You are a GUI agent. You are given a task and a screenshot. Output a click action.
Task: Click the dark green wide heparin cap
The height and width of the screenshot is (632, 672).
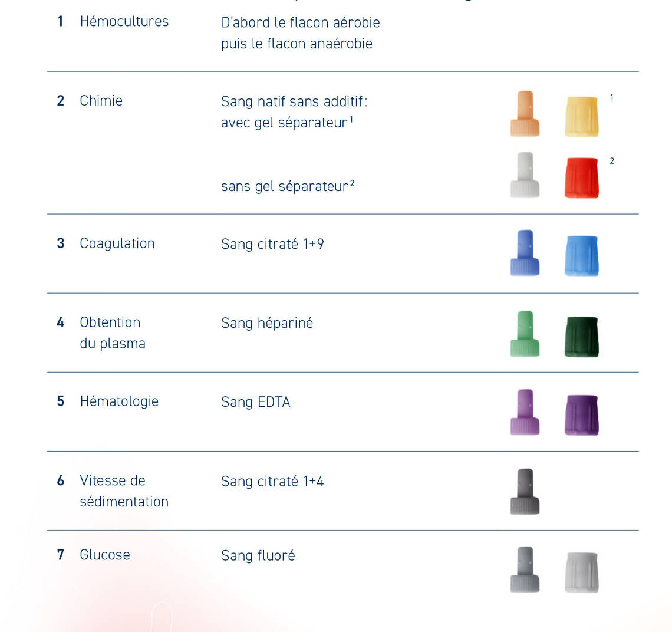coord(582,337)
